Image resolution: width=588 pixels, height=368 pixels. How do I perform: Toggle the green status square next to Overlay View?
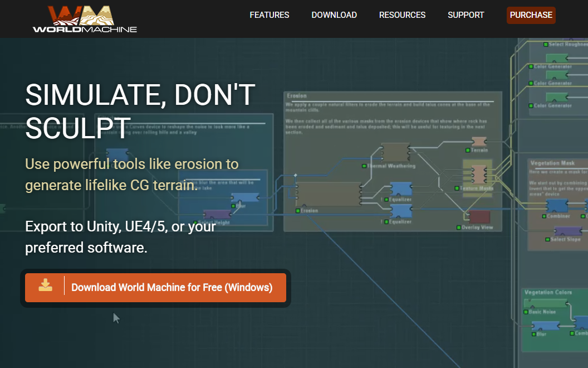tap(458, 227)
